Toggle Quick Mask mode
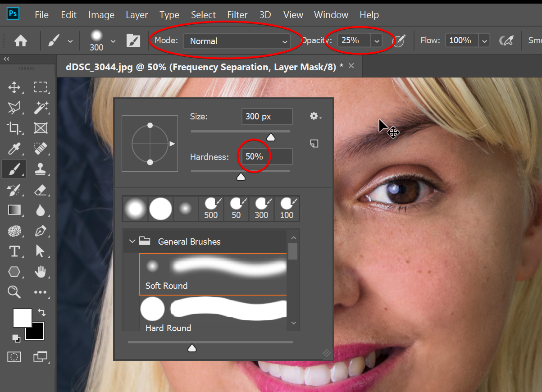Image resolution: width=542 pixels, height=392 pixels. click(x=14, y=357)
